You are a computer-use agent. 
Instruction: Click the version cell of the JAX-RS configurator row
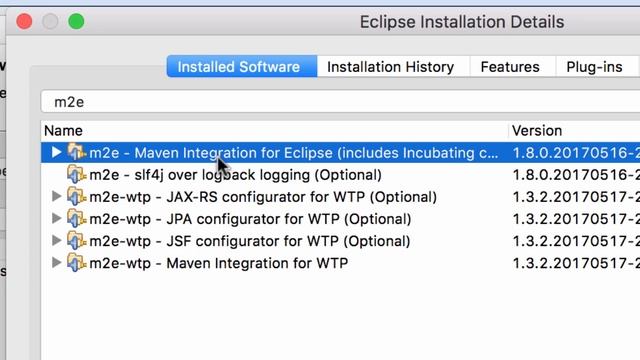576,197
